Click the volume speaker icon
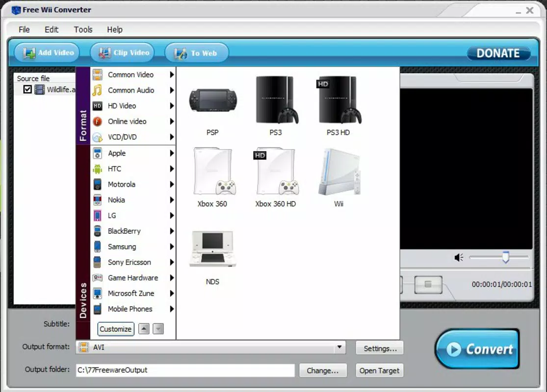Screen dimensions: 547x392 tap(459, 258)
